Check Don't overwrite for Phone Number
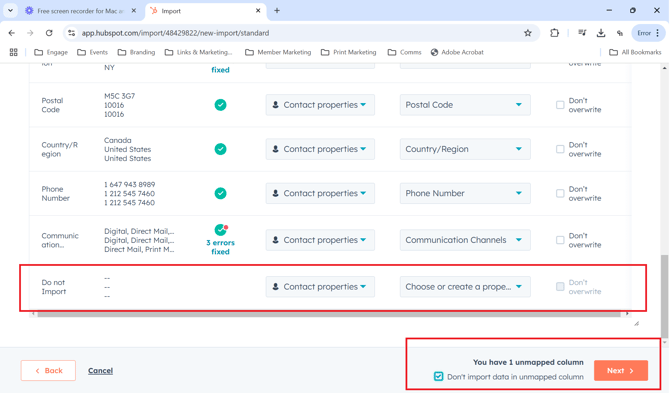670x393 pixels. [560, 194]
